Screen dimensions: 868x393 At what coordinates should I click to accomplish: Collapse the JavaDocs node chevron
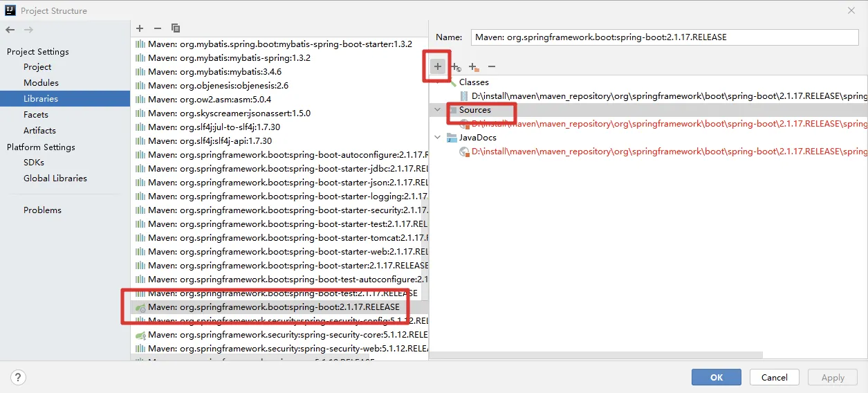pos(438,138)
